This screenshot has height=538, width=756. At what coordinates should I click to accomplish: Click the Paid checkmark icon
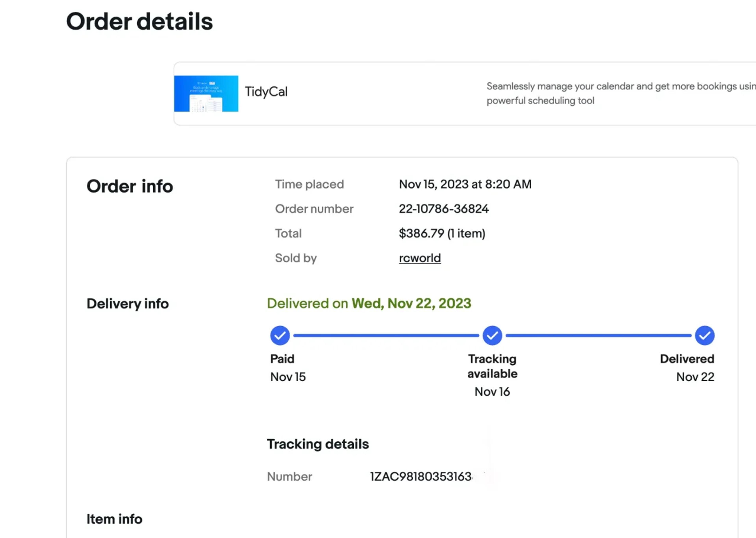[280, 336]
